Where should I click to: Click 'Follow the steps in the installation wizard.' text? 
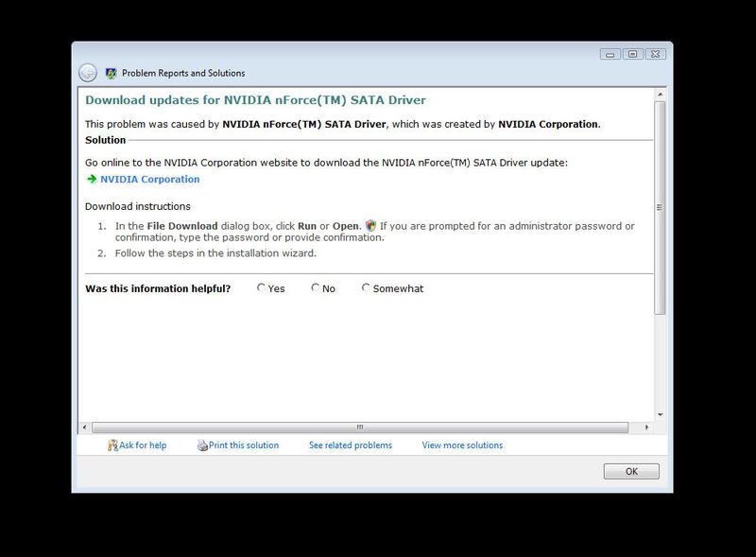click(215, 253)
